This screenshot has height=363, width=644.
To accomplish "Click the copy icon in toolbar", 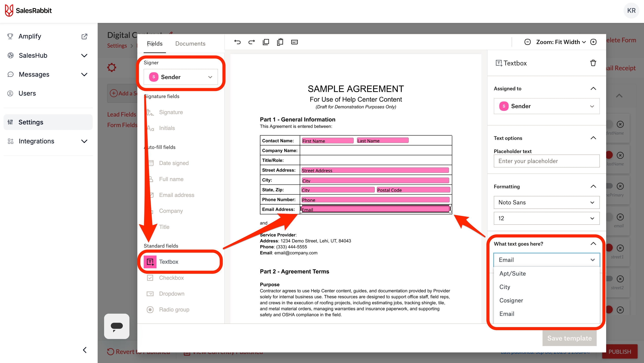I will click(266, 42).
